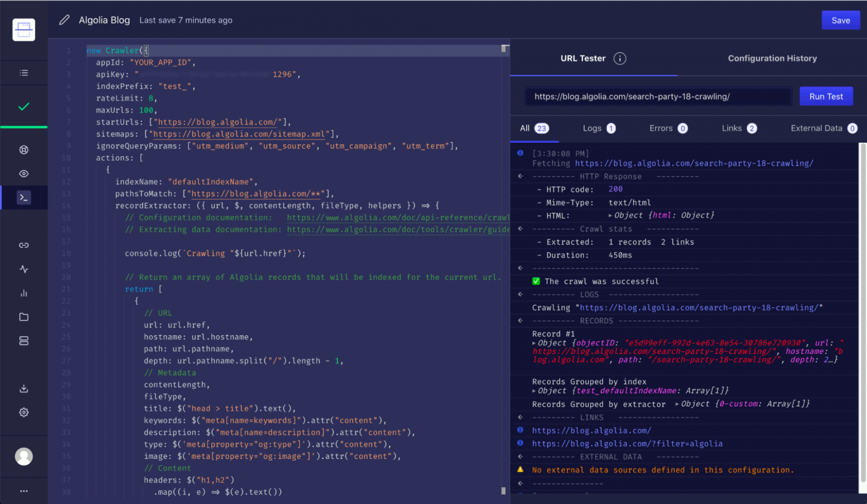Expand the Record #1 Object

[534, 343]
